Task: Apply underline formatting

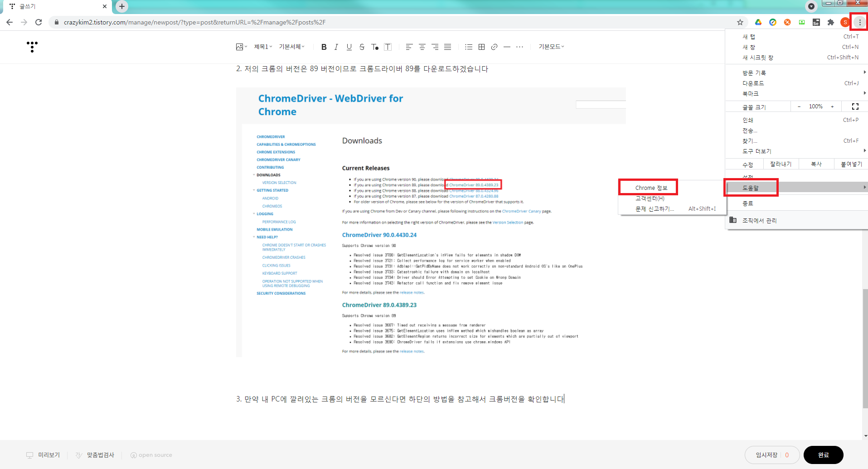Action: (x=349, y=47)
